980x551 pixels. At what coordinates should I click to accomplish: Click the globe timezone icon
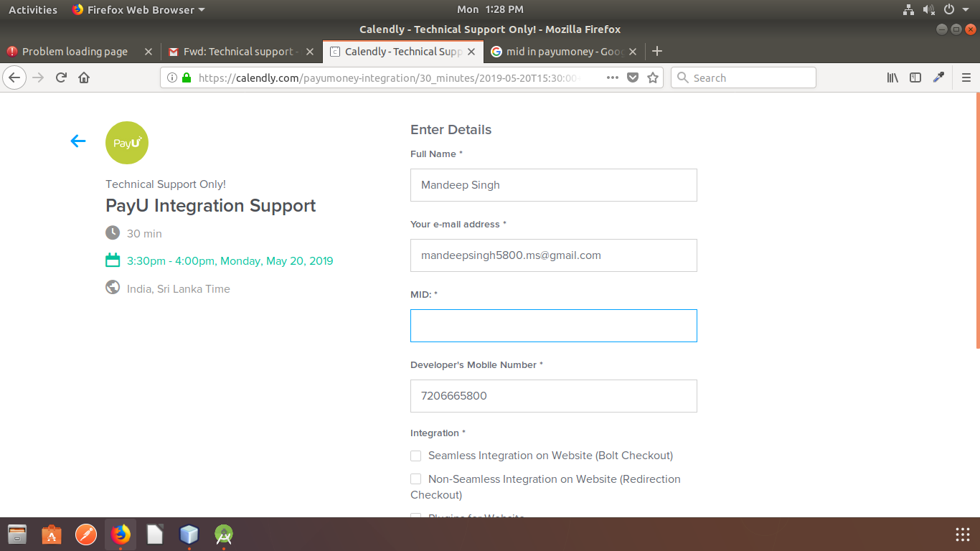113,288
